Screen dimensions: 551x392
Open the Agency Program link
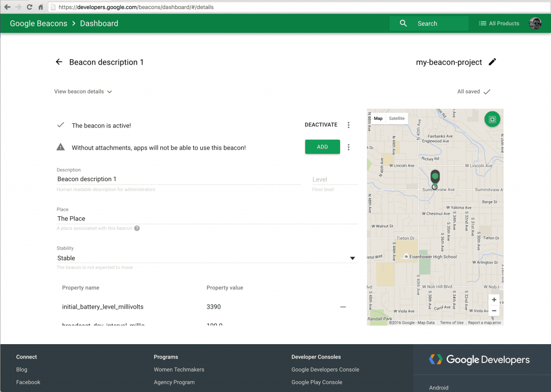coord(174,382)
